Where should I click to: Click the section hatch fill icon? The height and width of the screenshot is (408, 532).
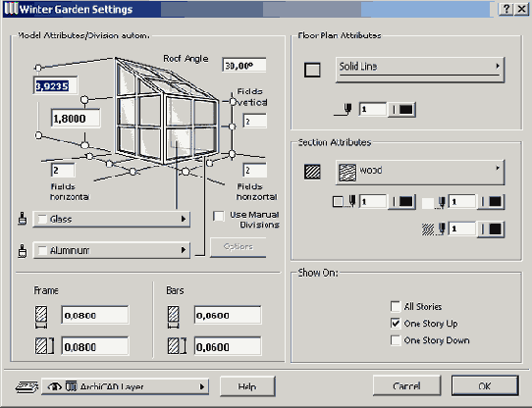point(312,172)
